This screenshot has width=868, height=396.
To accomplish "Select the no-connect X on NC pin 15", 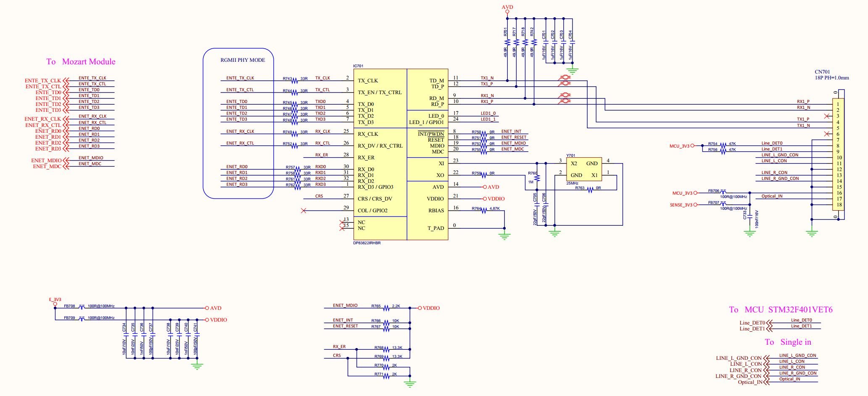I will click(341, 228).
